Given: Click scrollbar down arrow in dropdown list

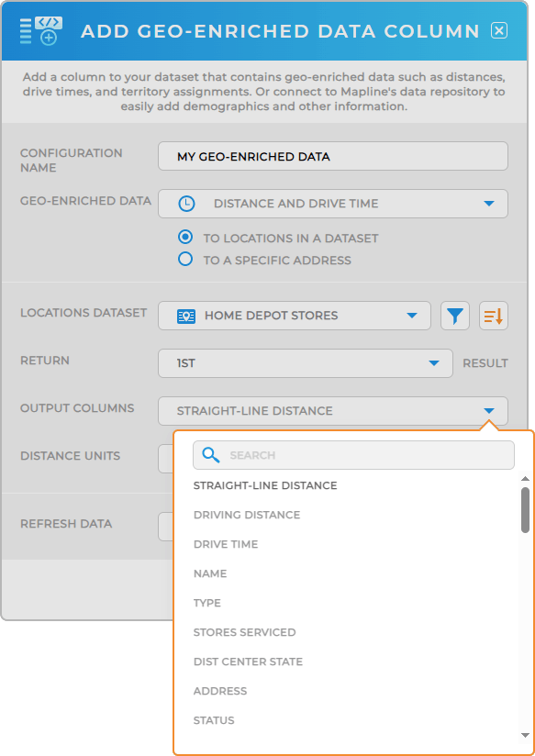Looking at the screenshot, I should (x=525, y=735).
